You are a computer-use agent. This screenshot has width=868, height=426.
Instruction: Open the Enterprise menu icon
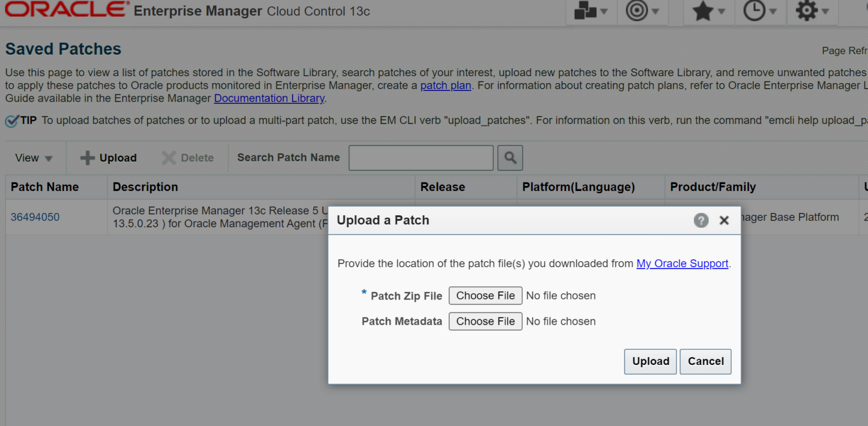(591, 11)
